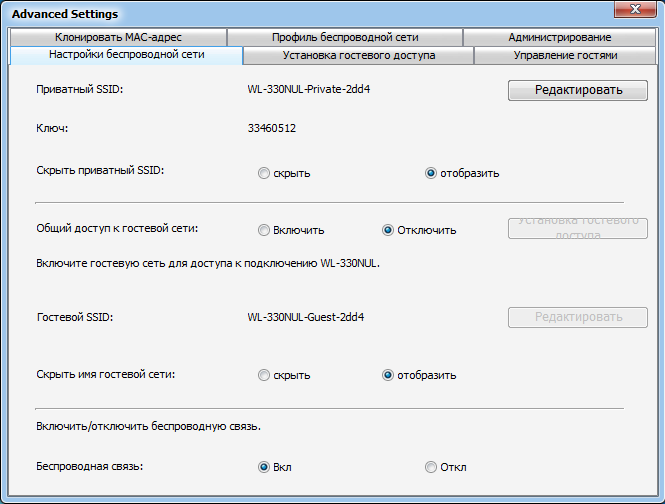Viewport: 665px width, 504px height.
Task: Click Редактировать button next to guest SSID
Action: (578, 317)
